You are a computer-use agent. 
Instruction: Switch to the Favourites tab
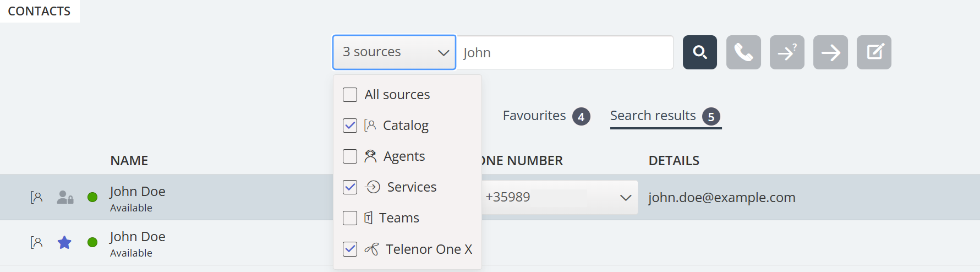pos(534,116)
